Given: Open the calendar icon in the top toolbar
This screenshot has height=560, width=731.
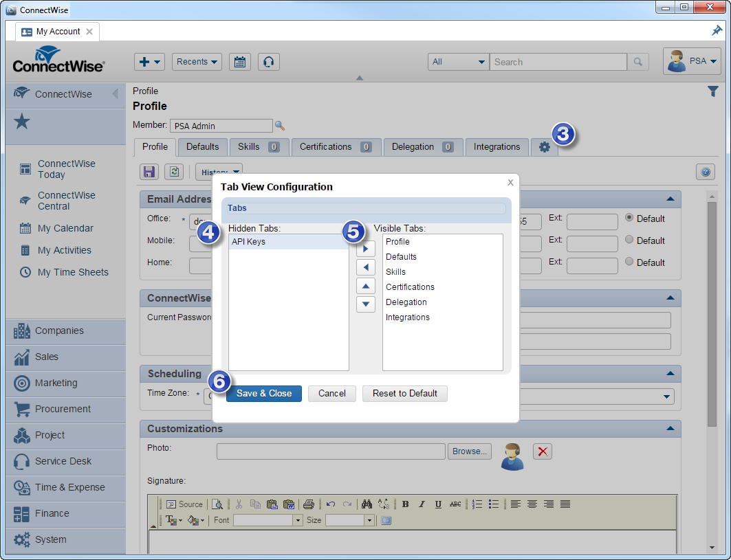Looking at the screenshot, I should click(x=239, y=62).
